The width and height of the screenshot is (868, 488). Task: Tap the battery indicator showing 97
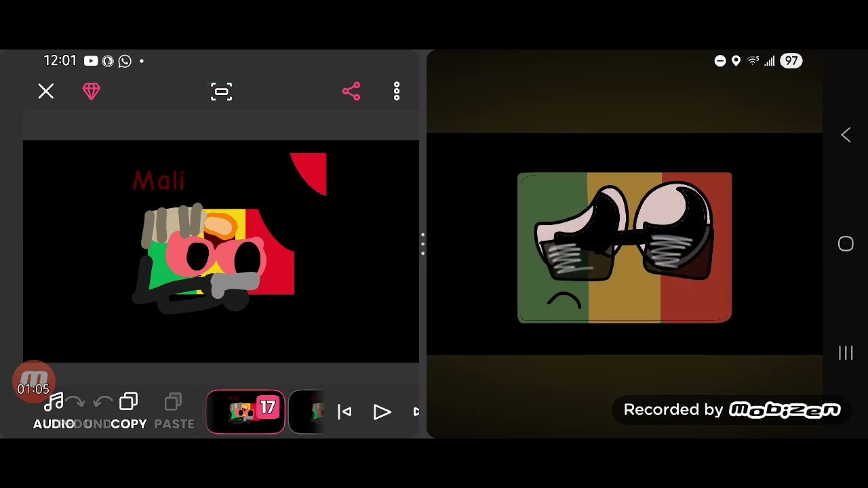(x=791, y=61)
